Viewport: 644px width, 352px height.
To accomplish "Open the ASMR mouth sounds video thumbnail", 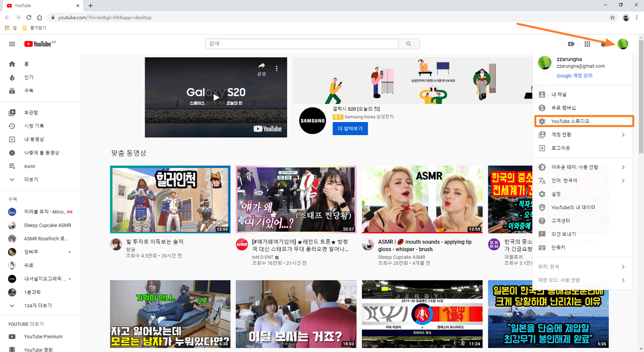I will (422, 199).
